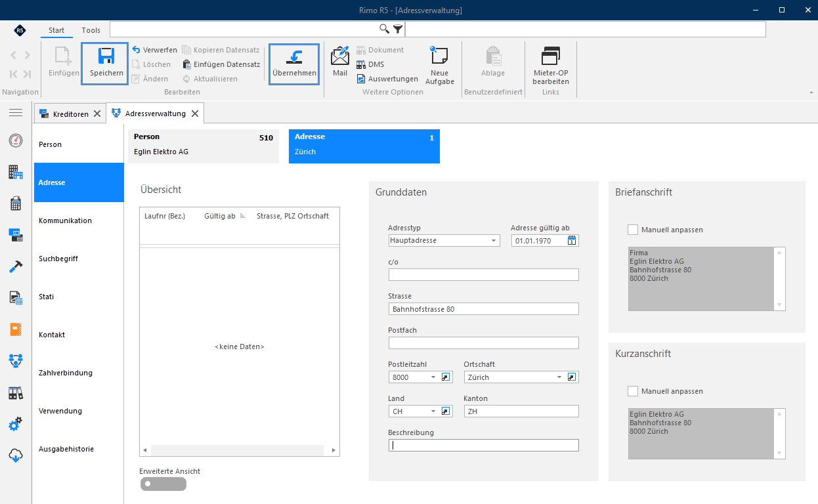Expand the Ortschaft dropdown arrow
This screenshot has width=818, height=504.
pyautogui.click(x=559, y=377)
